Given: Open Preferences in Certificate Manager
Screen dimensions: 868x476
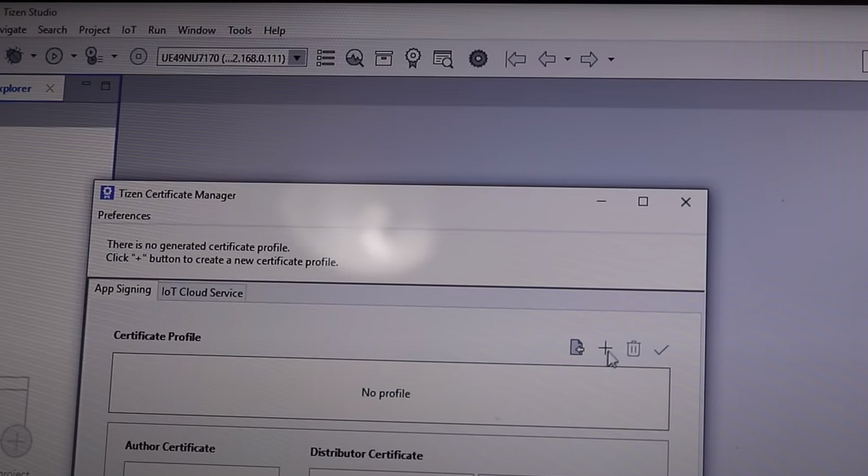Looking at the screenshot, I should click(x=124, y=216).
